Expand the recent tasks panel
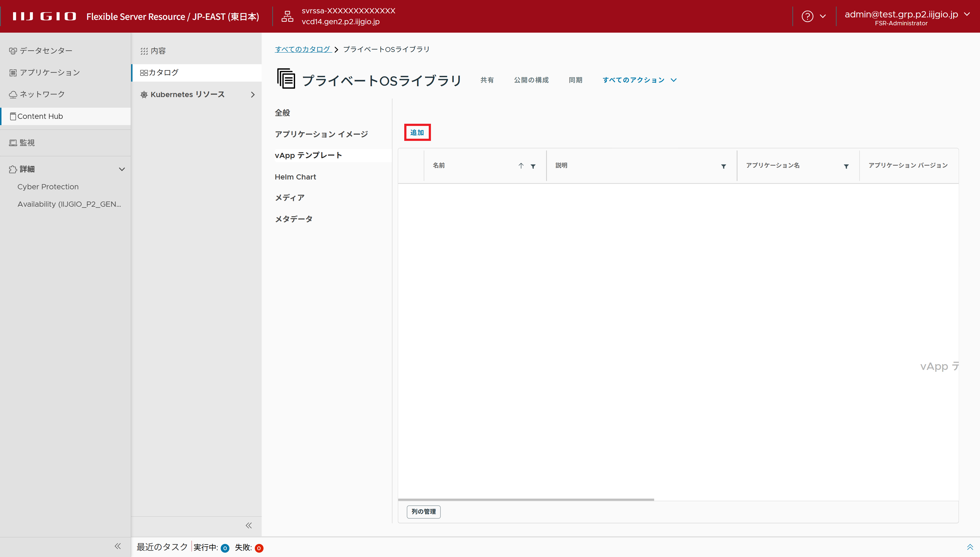 [x=970, y=547]
